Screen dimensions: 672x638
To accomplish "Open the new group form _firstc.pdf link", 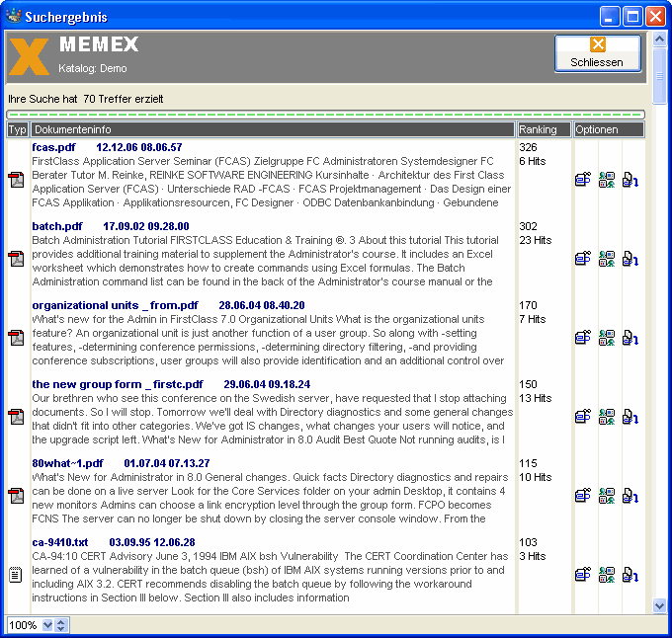I will coord(118,384).
